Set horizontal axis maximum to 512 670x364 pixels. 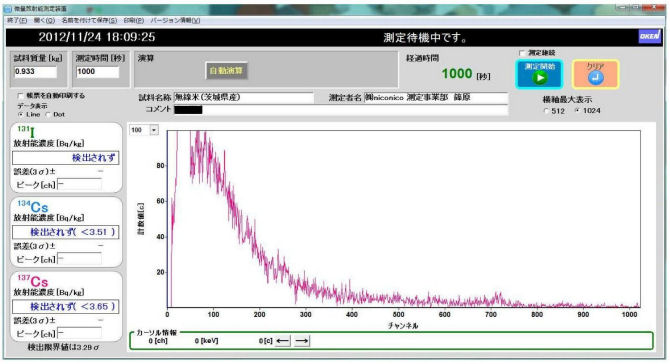click(x=547, y=111)
